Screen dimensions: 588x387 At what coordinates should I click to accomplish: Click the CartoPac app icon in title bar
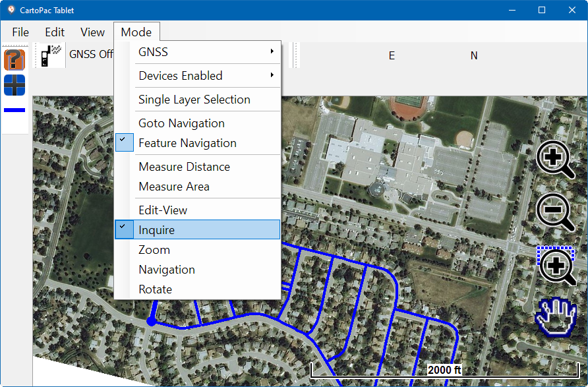(11, 10)
